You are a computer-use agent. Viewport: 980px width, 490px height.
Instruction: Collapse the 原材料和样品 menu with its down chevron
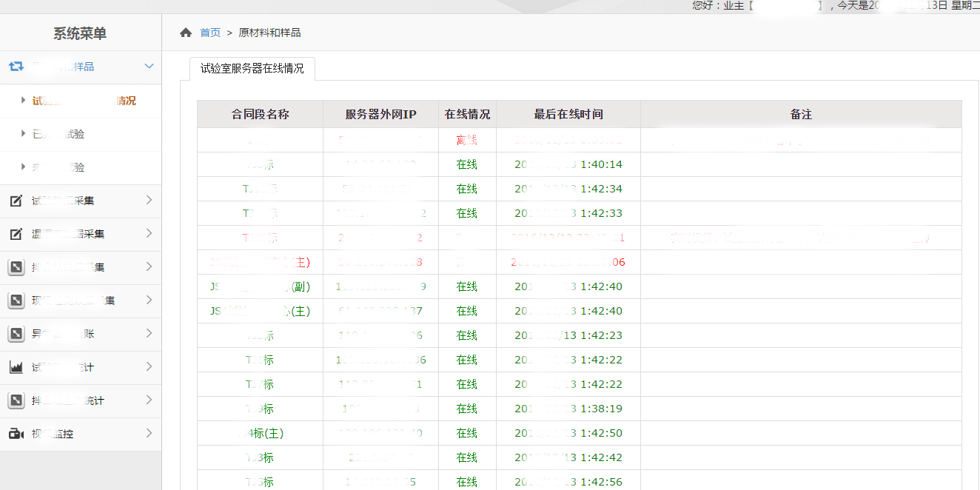click(x=149, y=67)
